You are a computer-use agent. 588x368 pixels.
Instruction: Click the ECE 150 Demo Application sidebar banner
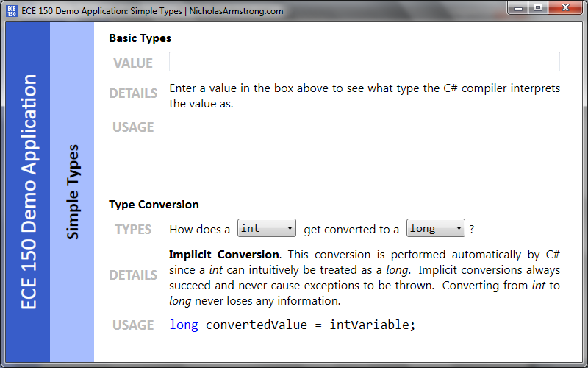coord(28,192)
